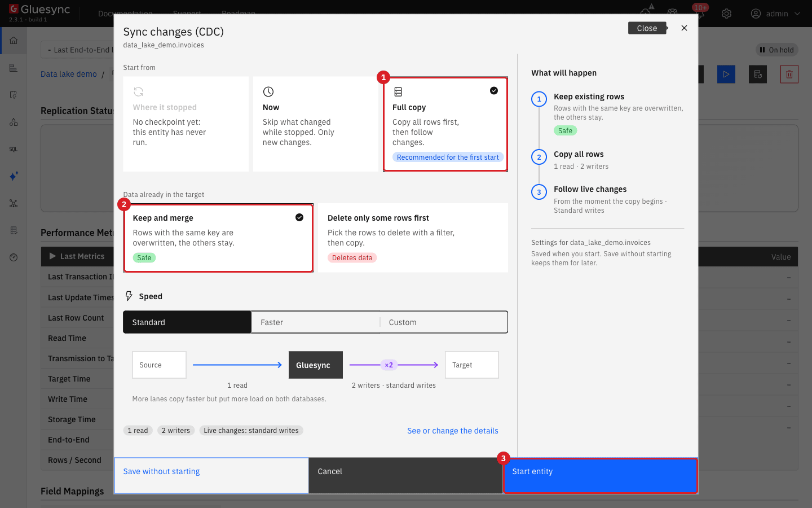Click the 'Live changes: standard writes' pill
Image resolution: width=812 pixels, height=508 pixels.
tap(251, 431)
